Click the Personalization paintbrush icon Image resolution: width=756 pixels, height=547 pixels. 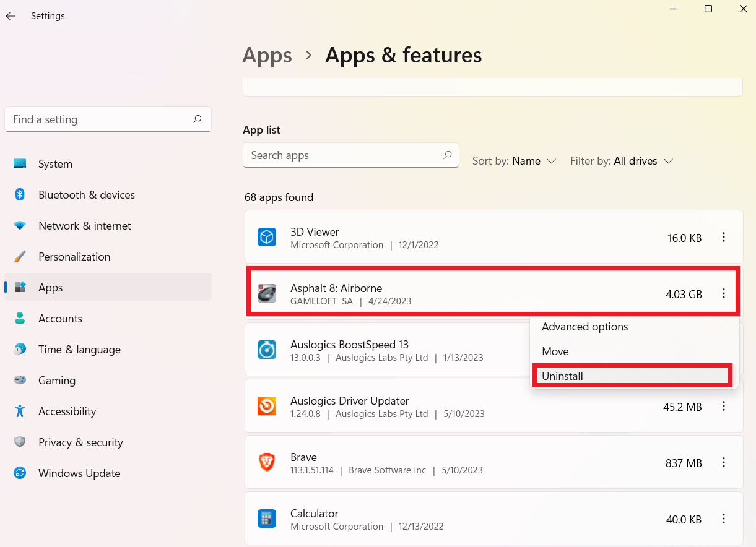click(x=20, y=257)
